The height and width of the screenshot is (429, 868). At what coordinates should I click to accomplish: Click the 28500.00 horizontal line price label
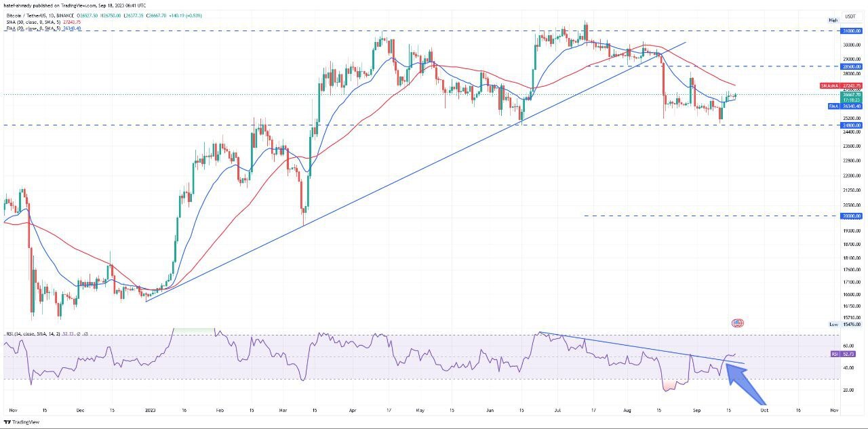tap(851, 66)
